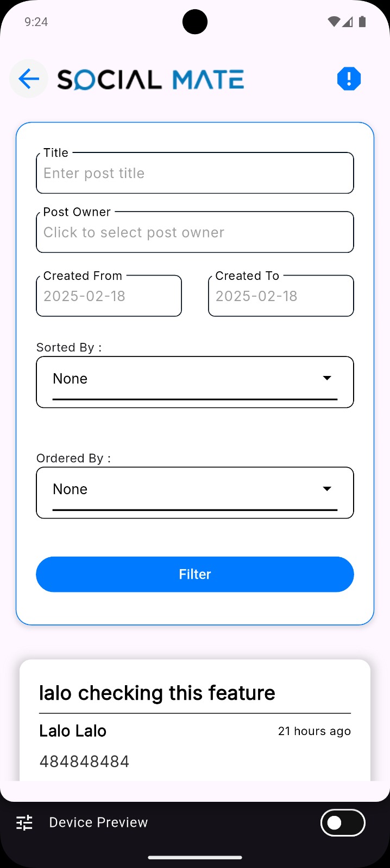The width and height of the screenshot is (390, 868).
Task: Click the battery indicator icon
Action: click(x=362, y=22)
